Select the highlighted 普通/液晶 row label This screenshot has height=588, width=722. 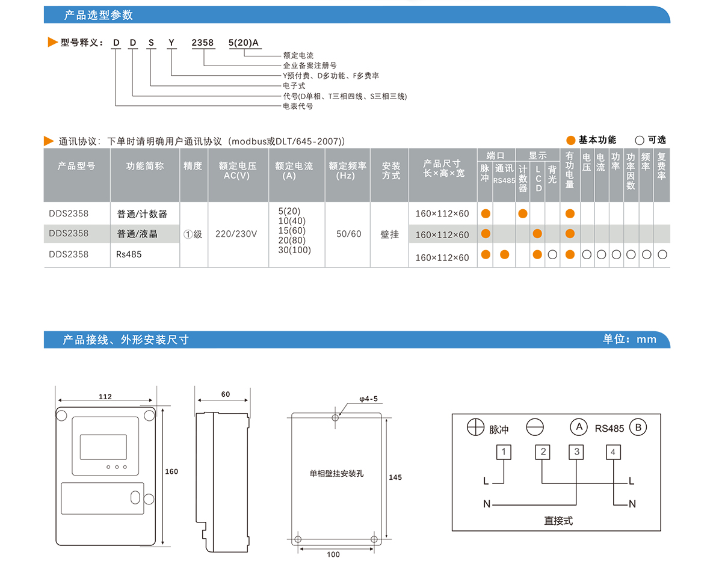(x=137, y=234)
